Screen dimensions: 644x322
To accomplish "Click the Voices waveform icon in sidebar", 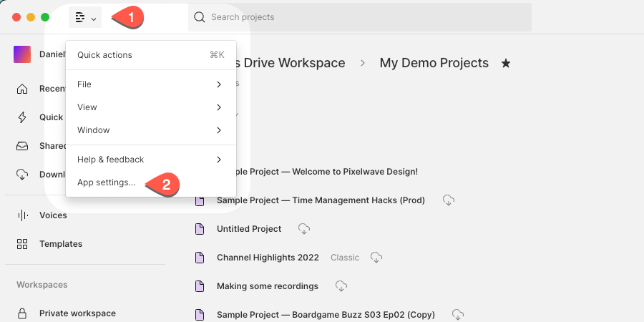I will 22,215.
